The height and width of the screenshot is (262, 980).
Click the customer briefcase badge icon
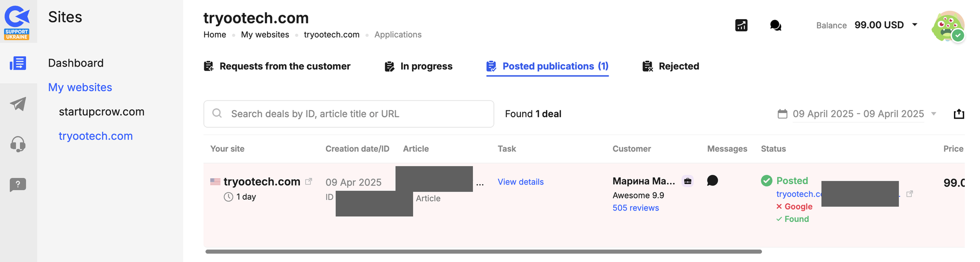688,181
